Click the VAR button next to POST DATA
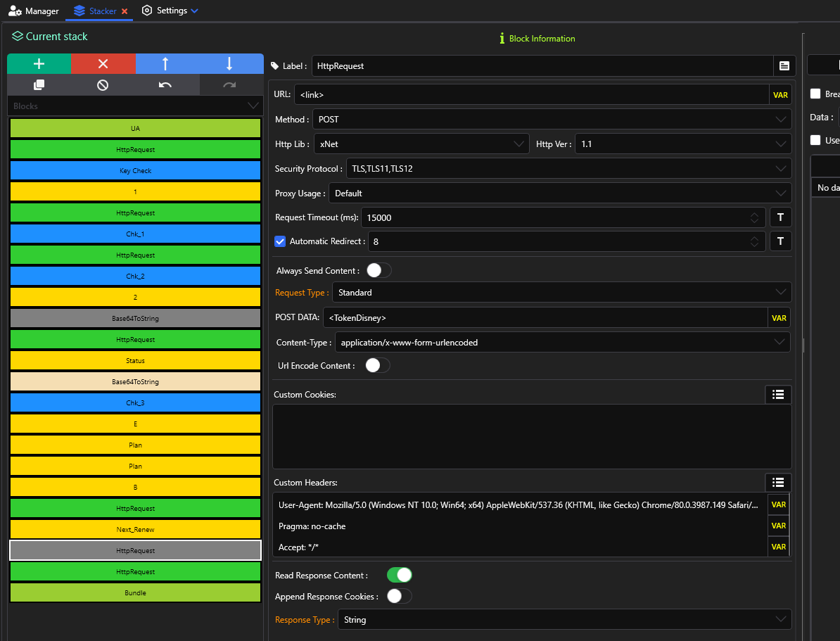The height and width of the screenshot is (641, 840). point(779,318)
